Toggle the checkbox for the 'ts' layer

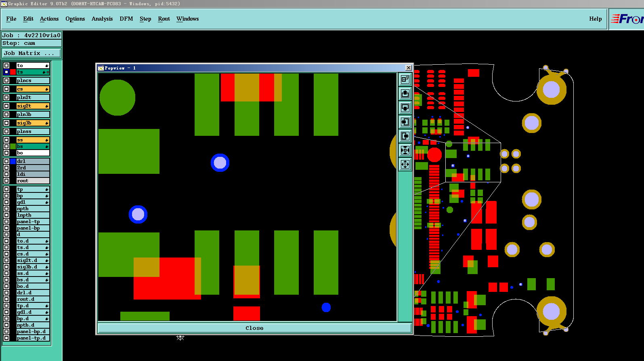tap(6, 72)
